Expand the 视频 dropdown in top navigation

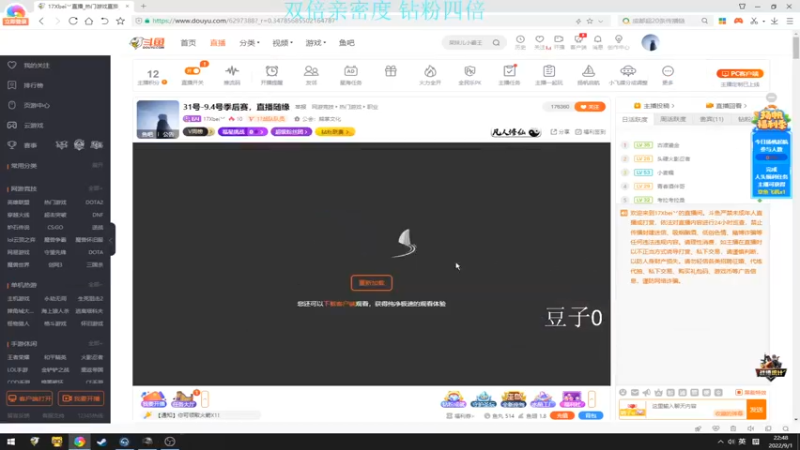(x=282, y=43)
